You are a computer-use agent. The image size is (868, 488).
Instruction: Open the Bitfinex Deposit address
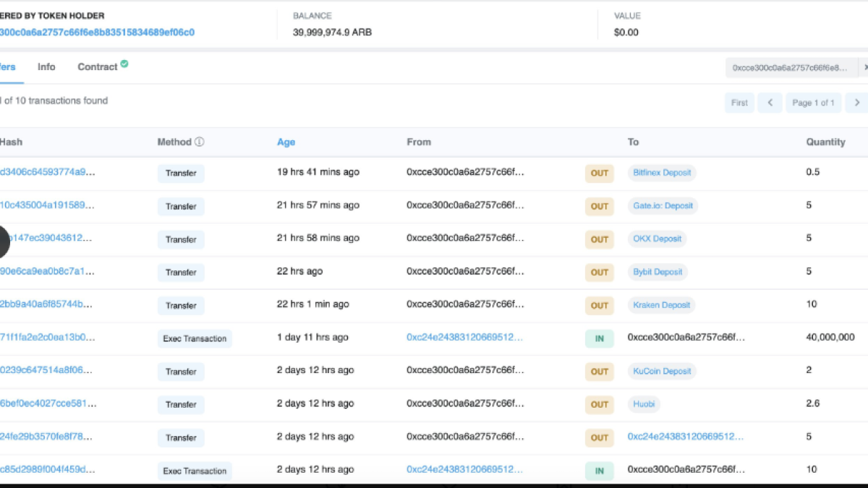[662, 173]
